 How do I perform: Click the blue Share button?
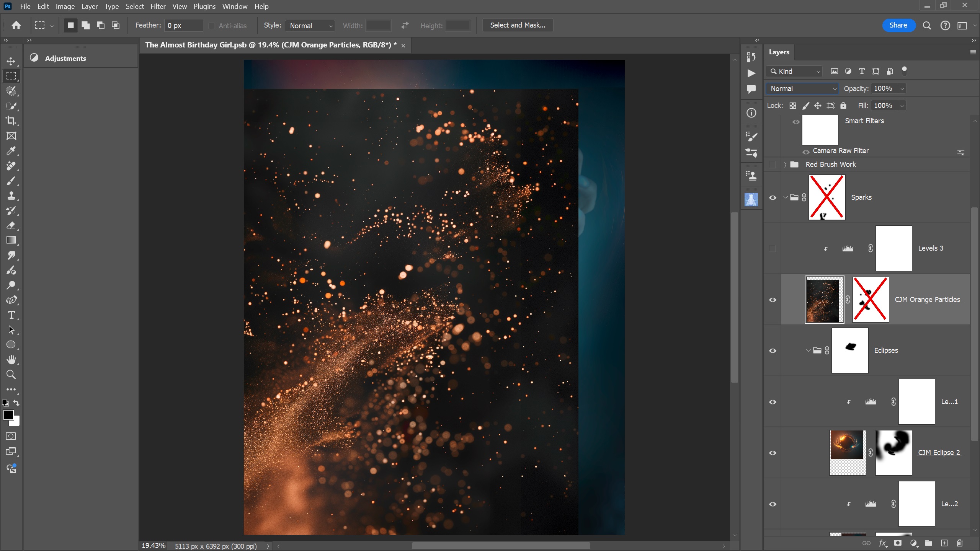click(898, 25)
